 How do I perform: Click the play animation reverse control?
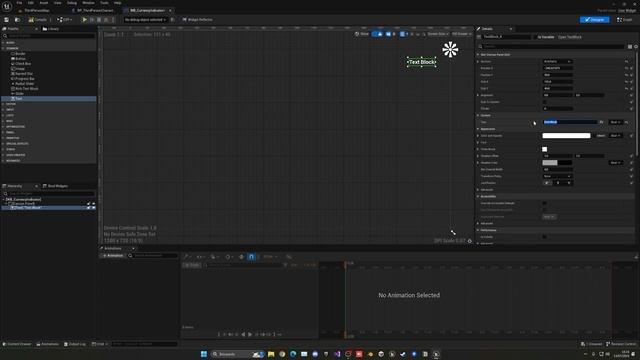(243, 334)
